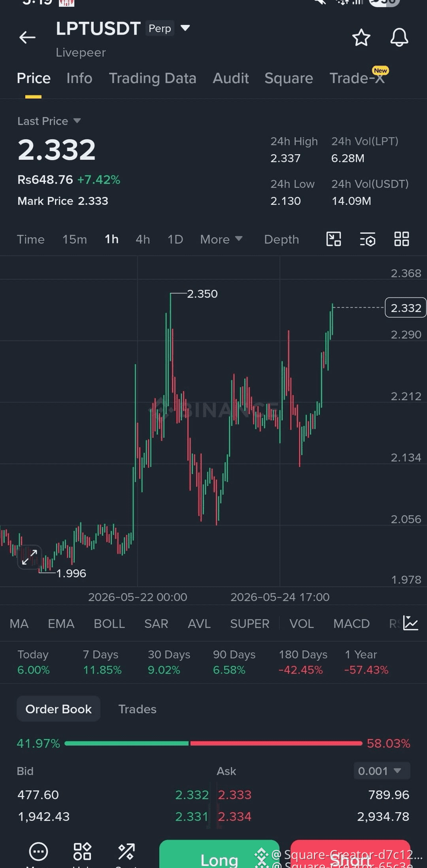Tap the back arrow icon
This screenshot has width=427, height=868.
coord(27,37)
